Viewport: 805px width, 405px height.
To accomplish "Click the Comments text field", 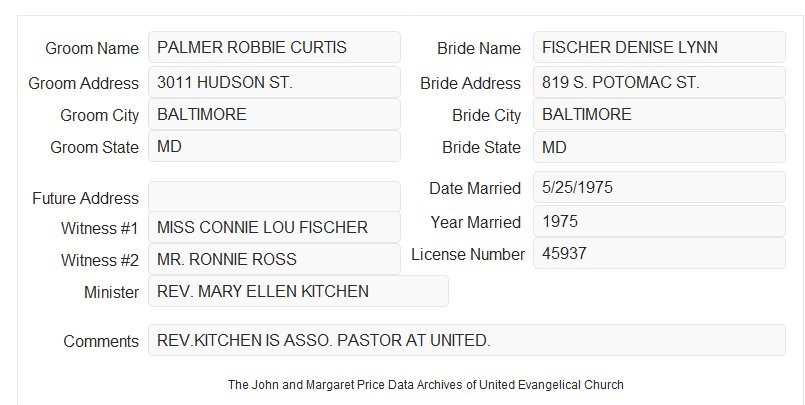I will tap(467, 340).
